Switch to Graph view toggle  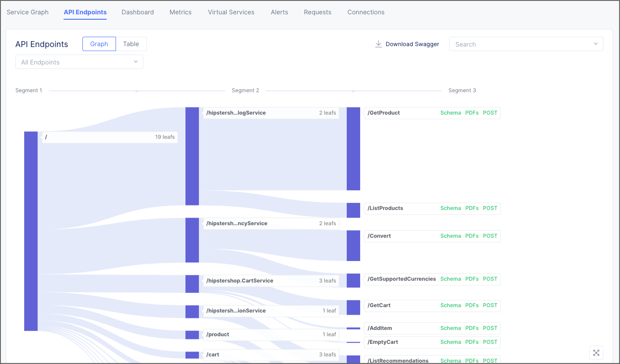99,44
